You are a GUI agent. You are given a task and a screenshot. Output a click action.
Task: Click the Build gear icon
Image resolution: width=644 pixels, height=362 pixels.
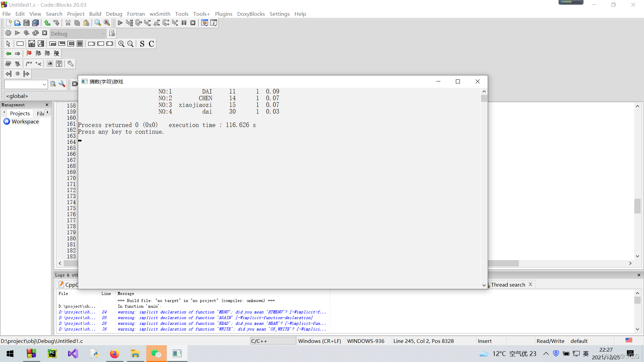point(8,33)
